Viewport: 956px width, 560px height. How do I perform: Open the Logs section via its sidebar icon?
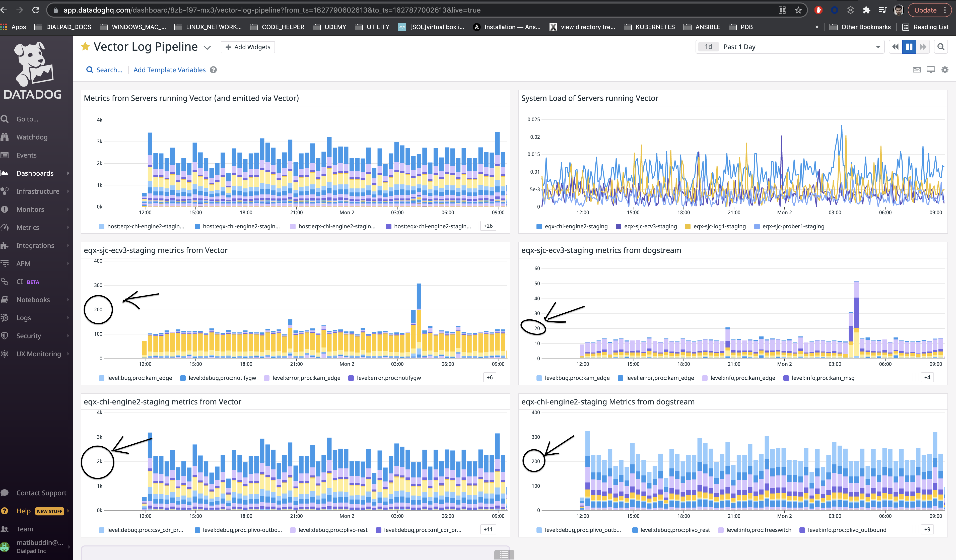5,318
